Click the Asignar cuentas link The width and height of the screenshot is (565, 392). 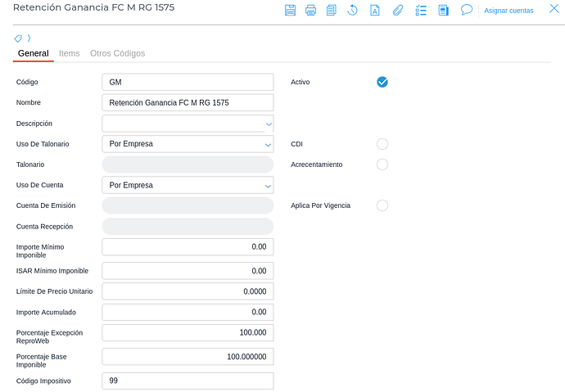coord(508,11)
